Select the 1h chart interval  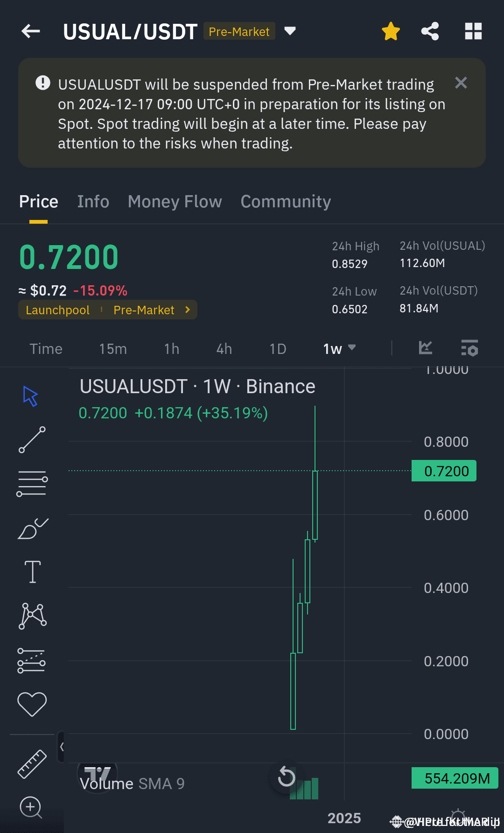click(x=172, y=349)
